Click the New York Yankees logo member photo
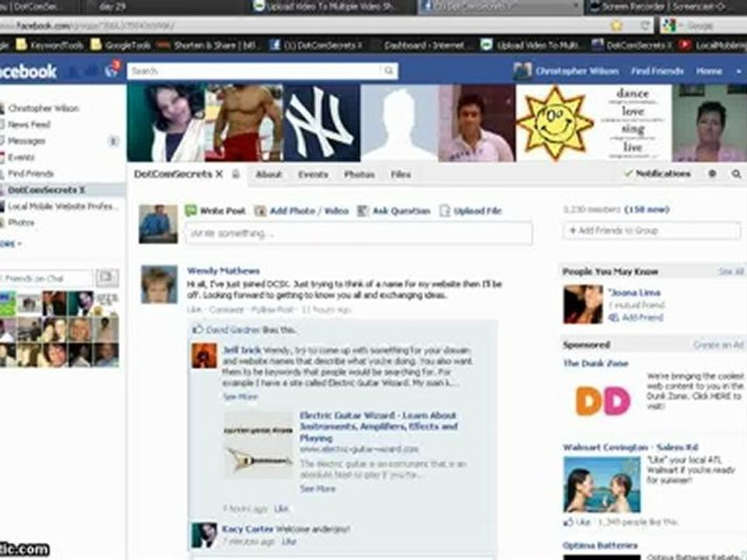747x560 pixels. coord(322,123)
